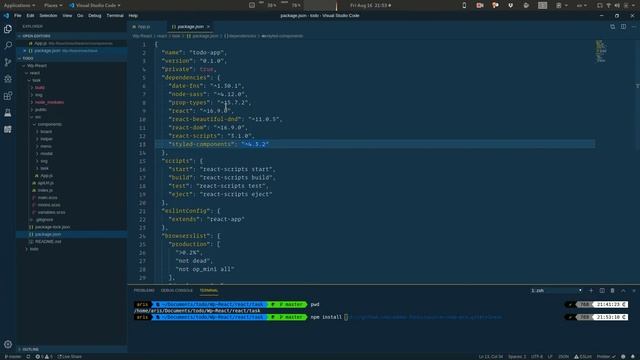Image resolution: width=640 pixels, height=360 pixels.
Task: Click the red camera recording tray icon
Action: (x=480, y=5)
